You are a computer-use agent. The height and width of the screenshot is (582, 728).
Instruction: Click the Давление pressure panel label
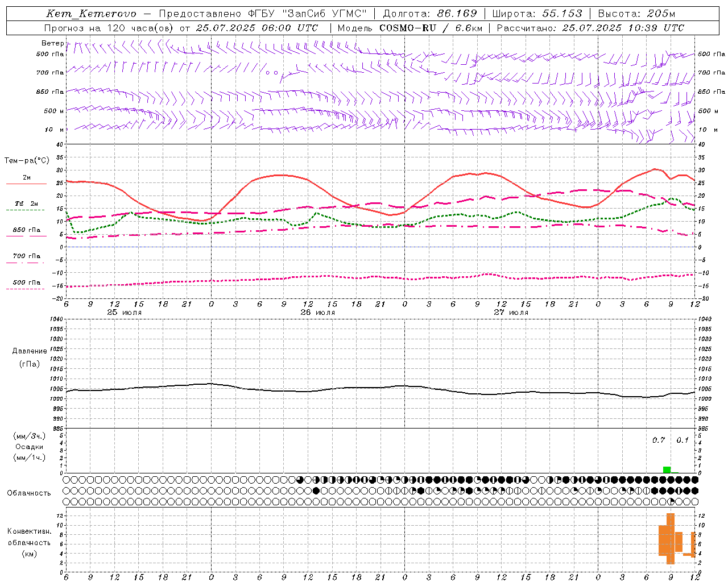click(30, 351)
